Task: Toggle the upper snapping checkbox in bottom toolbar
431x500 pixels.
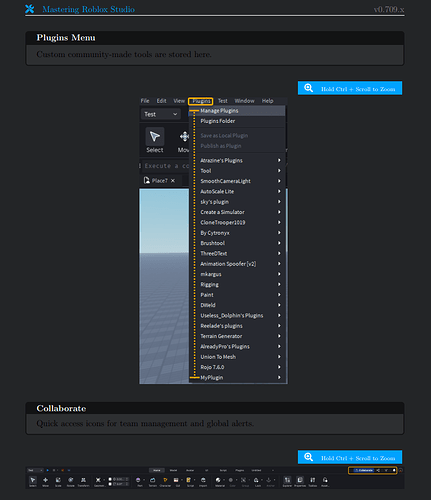Action: [110, 479]
